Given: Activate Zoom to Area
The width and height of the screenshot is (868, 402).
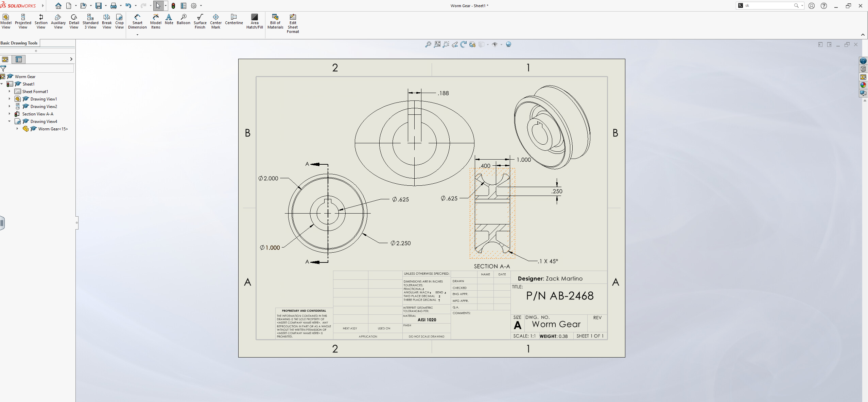Looking at the screenshot, I should (x=446, y=44).
